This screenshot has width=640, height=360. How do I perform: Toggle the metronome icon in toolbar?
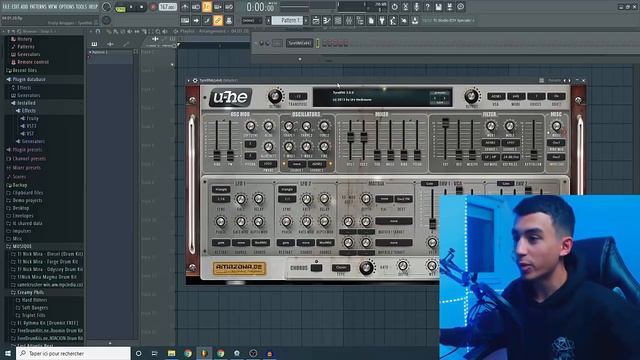(184, 7)
